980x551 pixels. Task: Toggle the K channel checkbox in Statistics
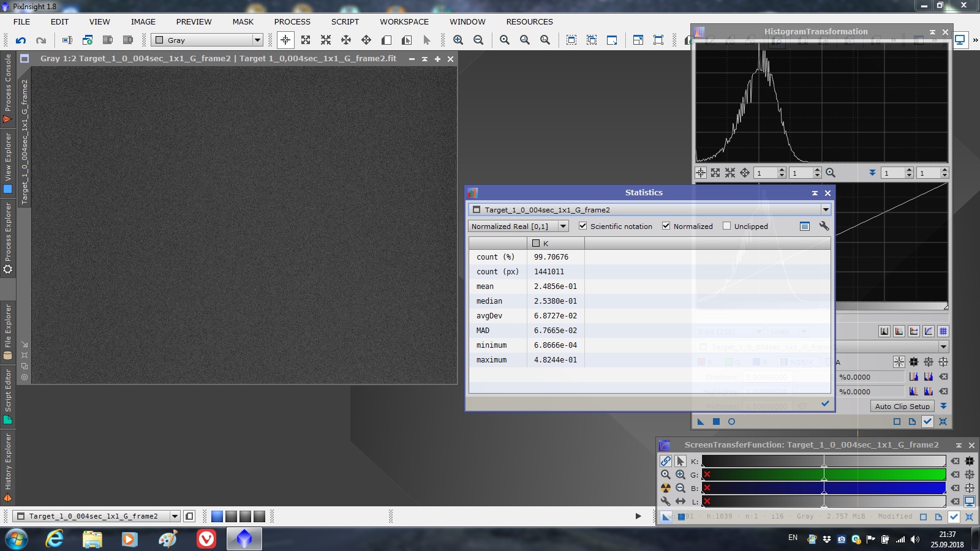point(536,243)
